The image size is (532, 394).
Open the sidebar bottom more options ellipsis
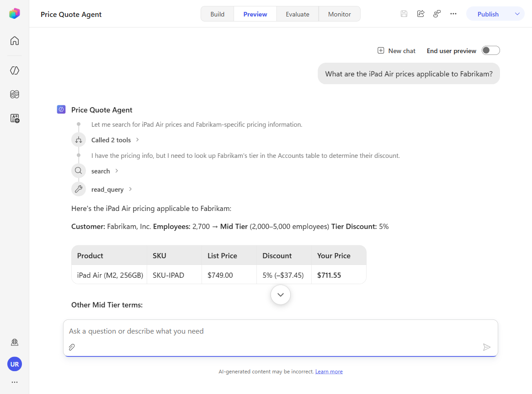(x=15, y=382)
